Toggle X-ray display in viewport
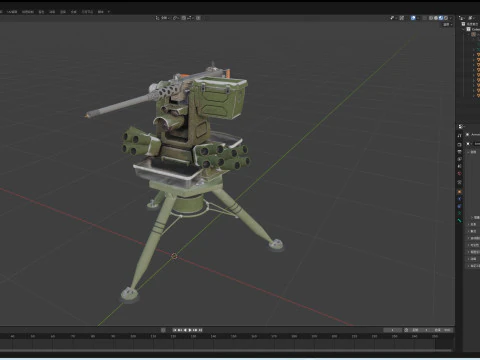Screen dimensions: 480x360 tap(425, 18)
